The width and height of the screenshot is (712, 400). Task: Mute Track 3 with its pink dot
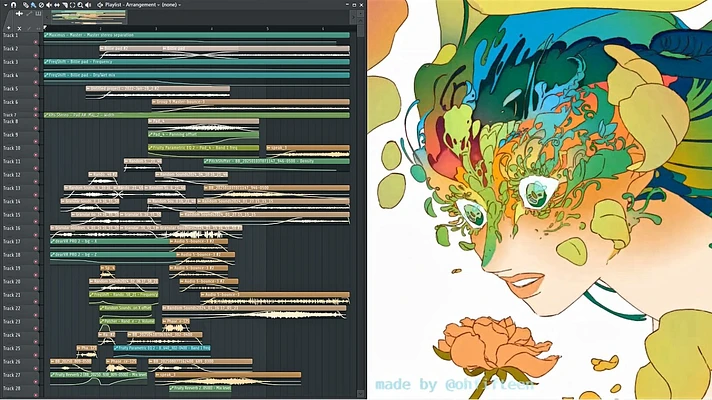pyautogui.click(x=36, y=69)
